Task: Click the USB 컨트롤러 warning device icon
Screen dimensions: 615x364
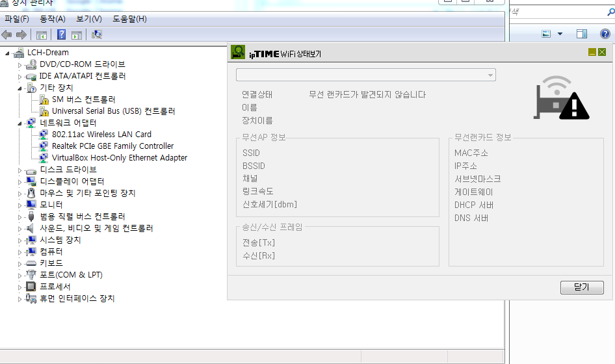Action: click(x=44, y=111)
